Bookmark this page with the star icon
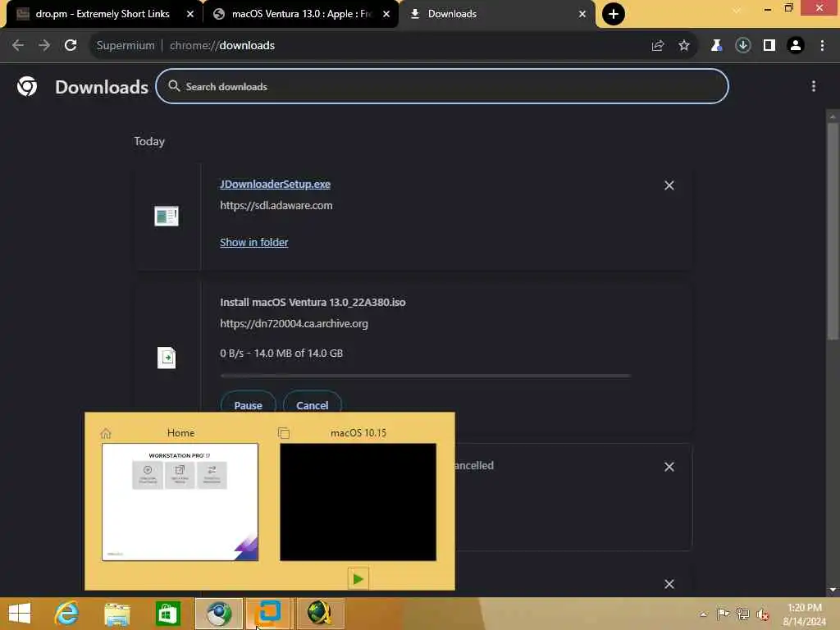This screenshot has width=840, height=630. coord(684,46)
